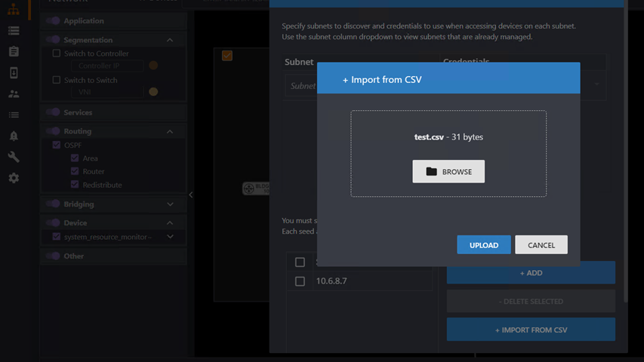Collapse the Routing section
Viewport: 644px width, 362px height.
click(x=170, y=131)
